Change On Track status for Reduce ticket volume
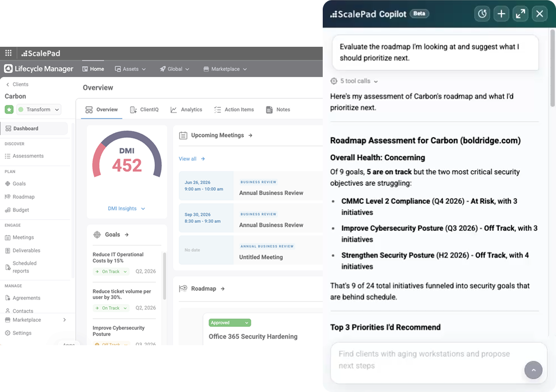This screenshot has height=392, width=556. [x=111, y=308]
